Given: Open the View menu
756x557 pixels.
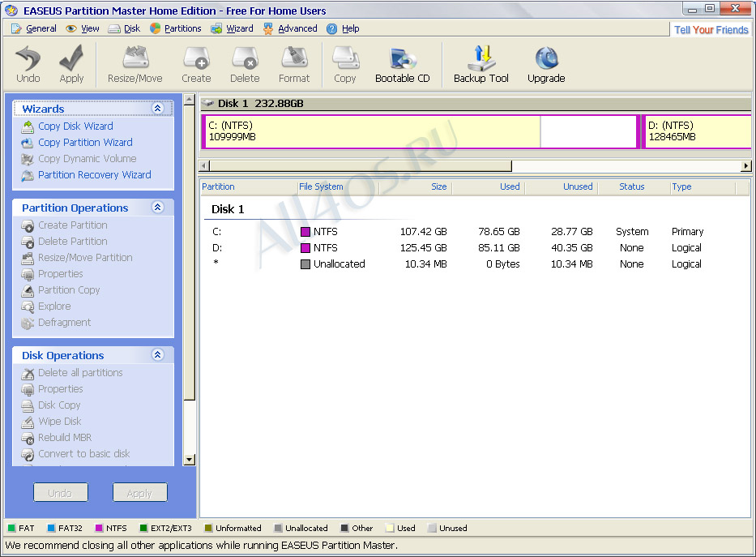Looking at the screenshot, I should [83, 28].
